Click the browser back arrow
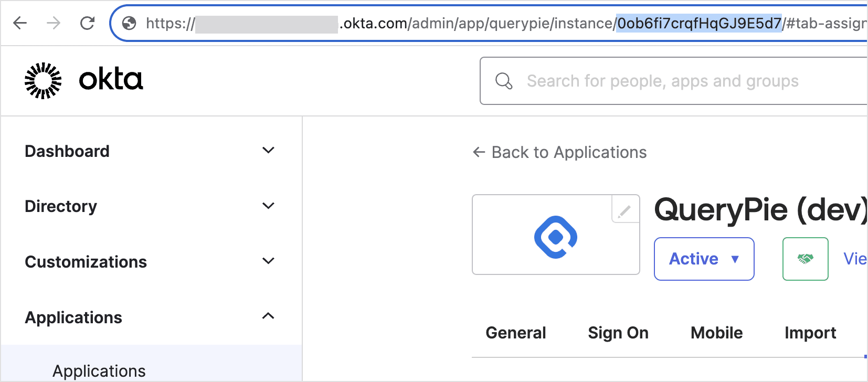 [20, 23]
